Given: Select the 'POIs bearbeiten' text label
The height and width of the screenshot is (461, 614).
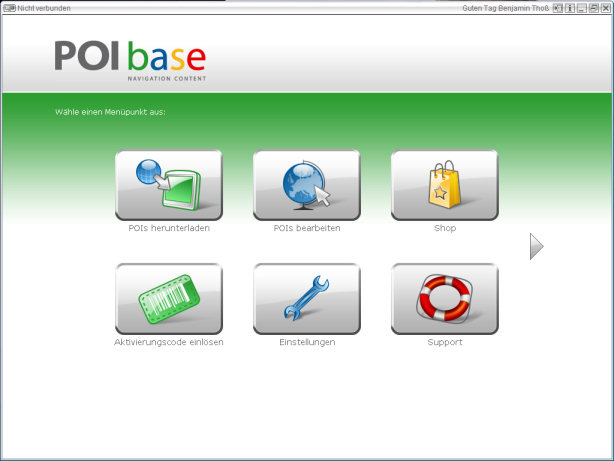Looking at the screenshot, I should [306, 228].
